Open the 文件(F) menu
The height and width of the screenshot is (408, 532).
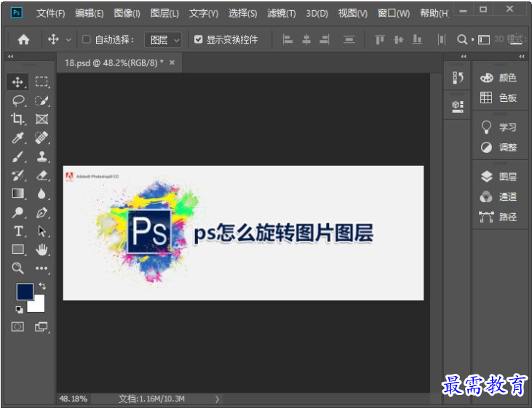[50, 14]
